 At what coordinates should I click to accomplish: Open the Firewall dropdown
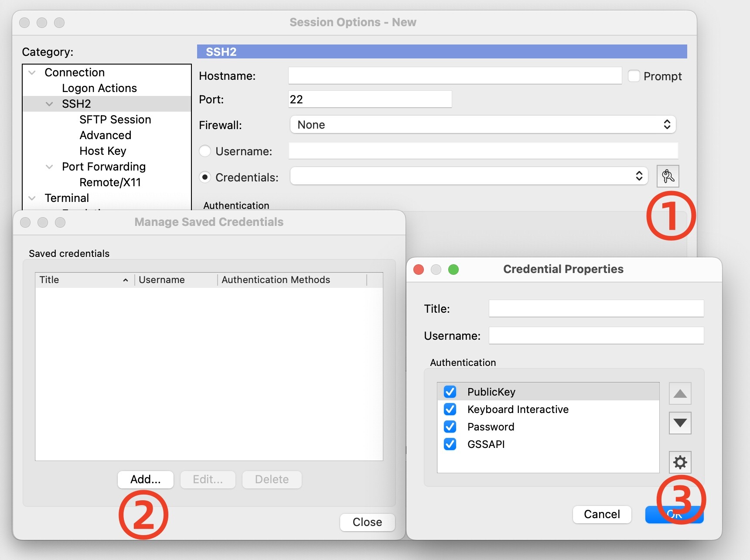(x=483, y=125)
